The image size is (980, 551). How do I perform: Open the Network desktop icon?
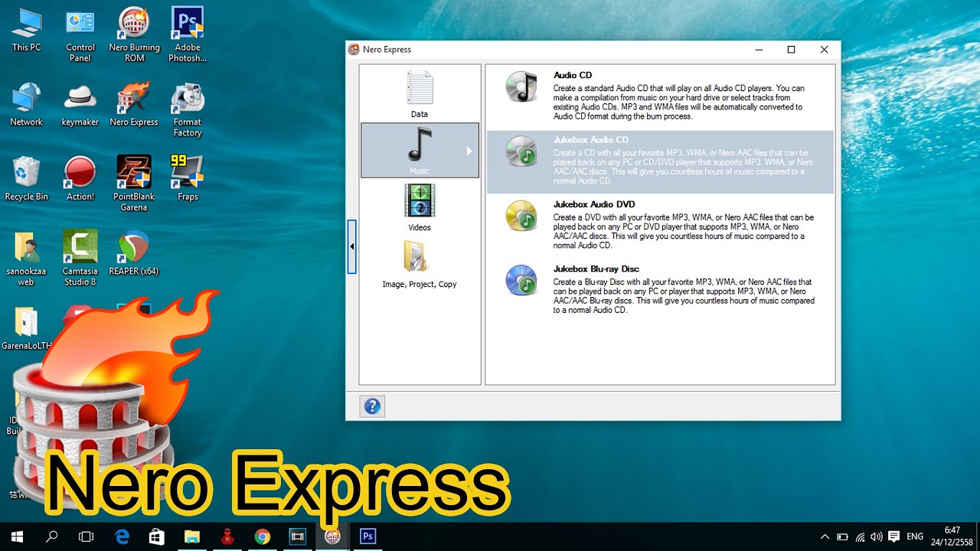27,105
